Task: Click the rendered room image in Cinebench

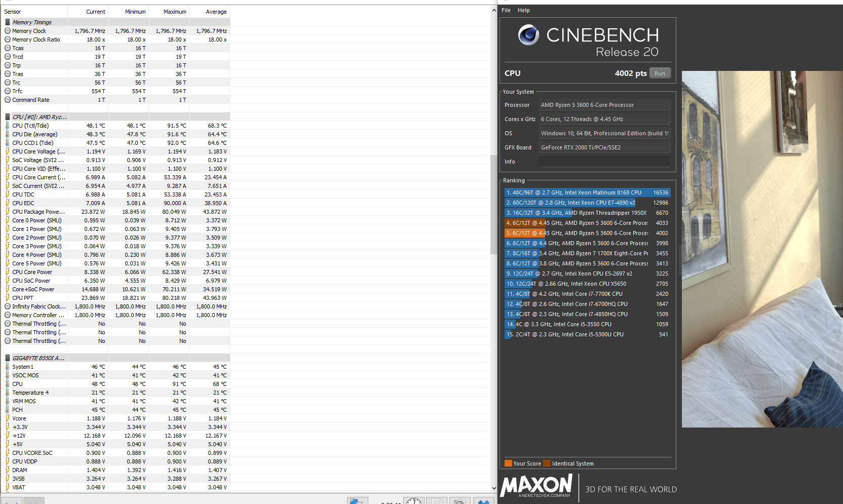Action: pos(762,249)
